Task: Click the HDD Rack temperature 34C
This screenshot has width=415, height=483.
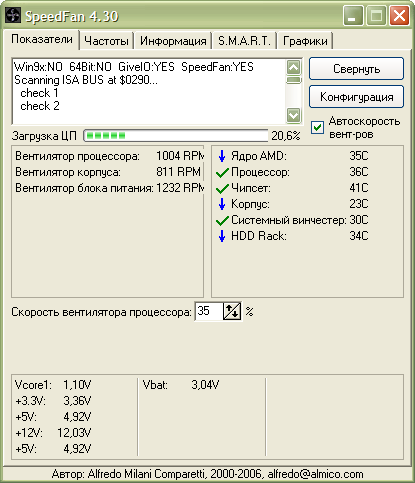Action: (x=359, y=236)
